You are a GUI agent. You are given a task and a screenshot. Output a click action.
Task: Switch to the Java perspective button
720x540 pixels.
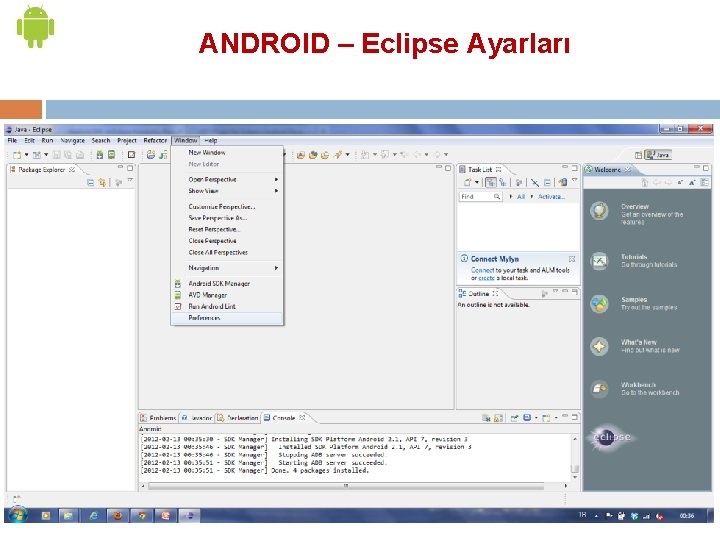click(x=658, y=155)
